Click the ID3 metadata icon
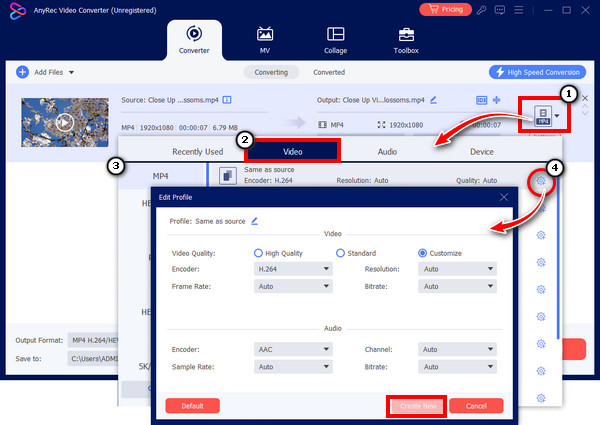The width and height of the screenshot is (600, 425). coord(481,100)
